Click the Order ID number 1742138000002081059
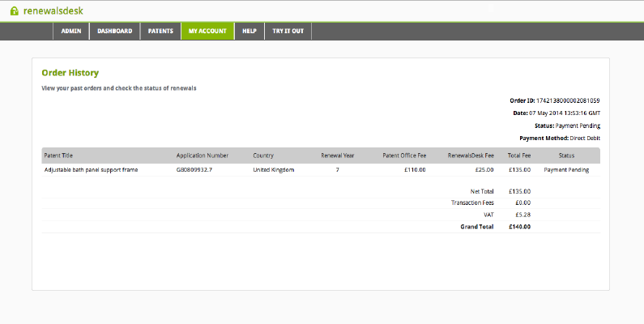Screen dimensions: 644x324 point(568,100)
